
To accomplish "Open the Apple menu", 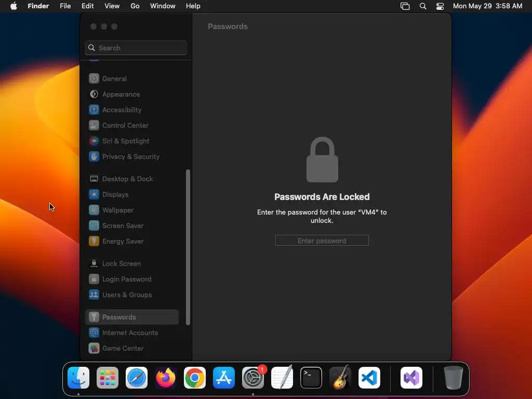I will [14, 6].
